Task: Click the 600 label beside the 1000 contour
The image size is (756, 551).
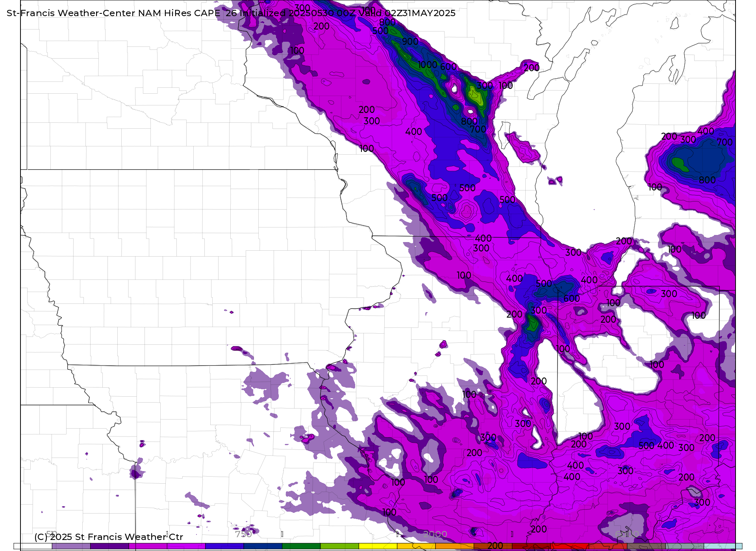Action: click(448, 67)
